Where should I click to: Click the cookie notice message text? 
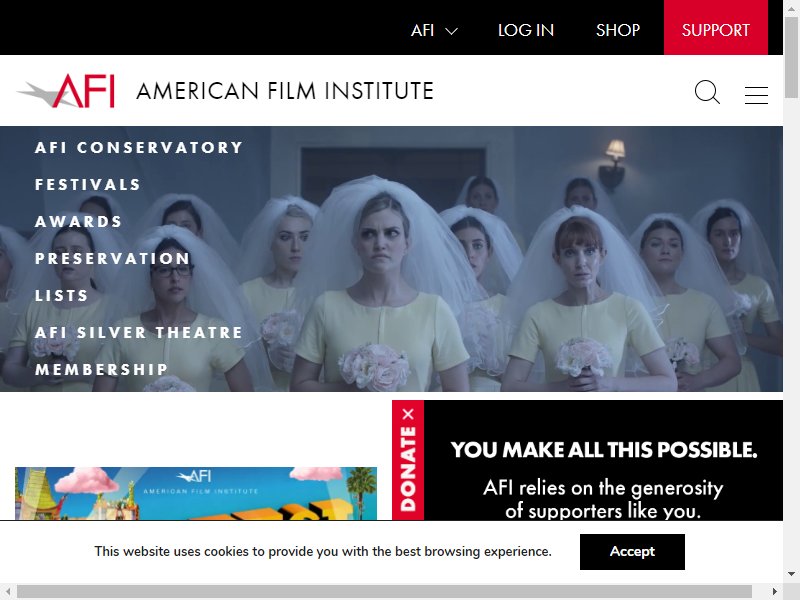coord(323,552)
